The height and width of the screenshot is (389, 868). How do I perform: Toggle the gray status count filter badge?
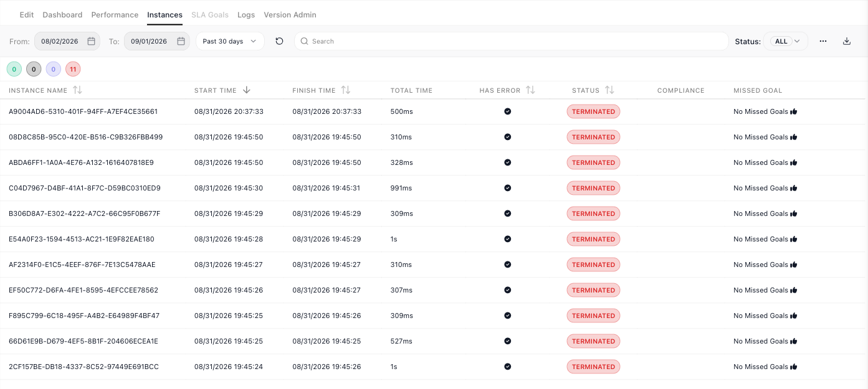coord(34,69)
